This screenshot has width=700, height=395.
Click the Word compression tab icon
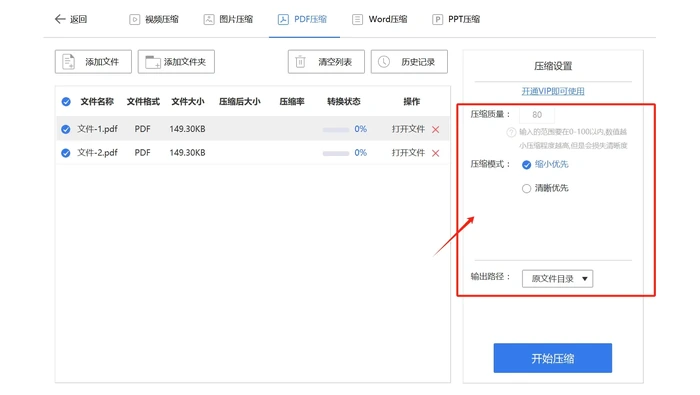pos(357,19)
